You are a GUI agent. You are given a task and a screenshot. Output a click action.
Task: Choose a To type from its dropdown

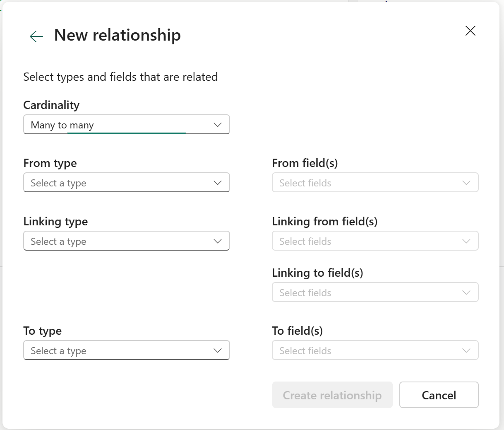[x=120, y=350]
